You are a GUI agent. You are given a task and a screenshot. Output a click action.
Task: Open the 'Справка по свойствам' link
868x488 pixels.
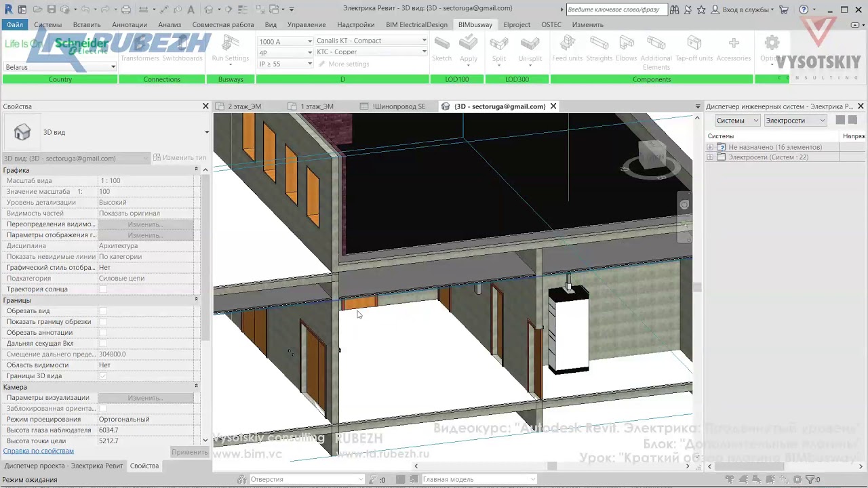tap(39, 451)
